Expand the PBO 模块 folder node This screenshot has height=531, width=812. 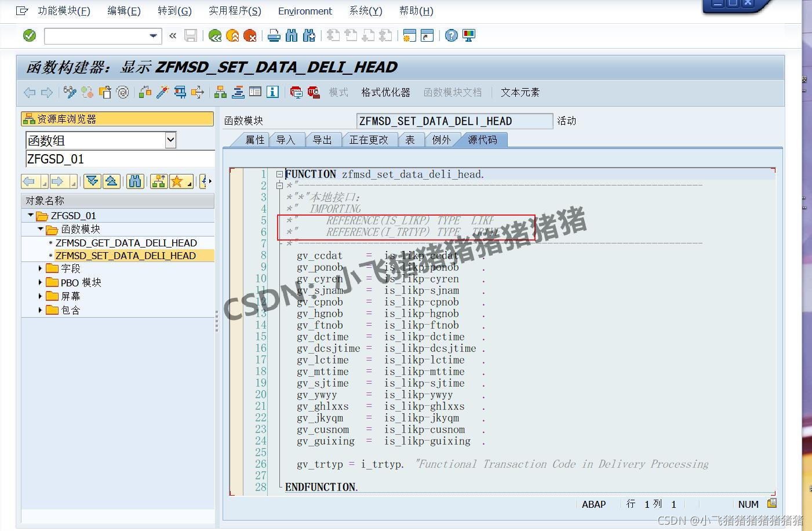[40, 282]
